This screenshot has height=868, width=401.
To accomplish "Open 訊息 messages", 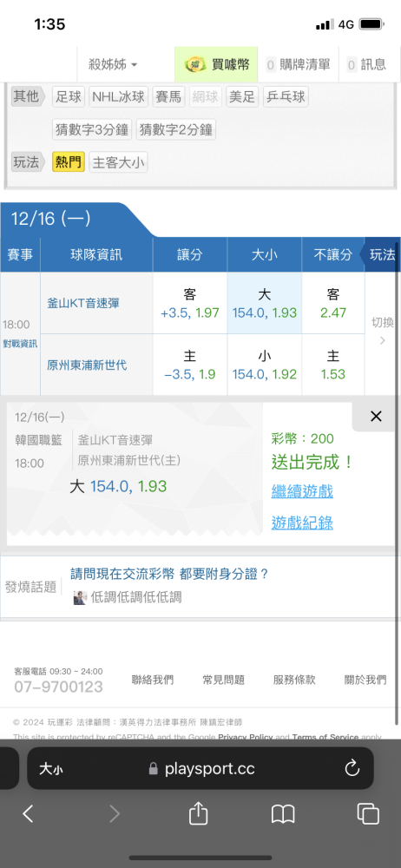I will pos(366,65).
